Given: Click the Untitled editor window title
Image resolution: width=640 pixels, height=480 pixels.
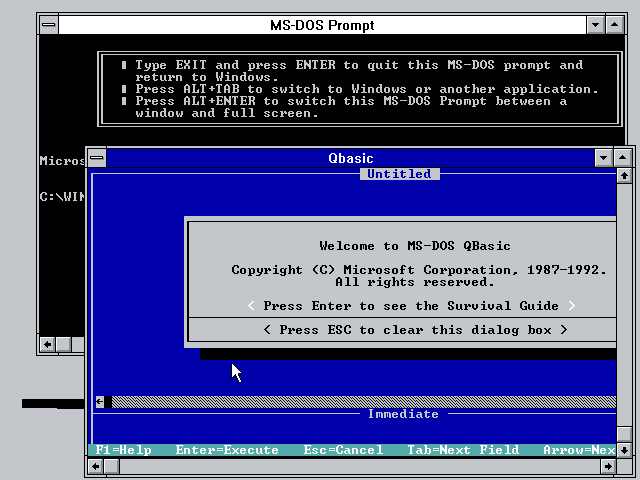Looking at the screenshot, I should click(400, 174).
